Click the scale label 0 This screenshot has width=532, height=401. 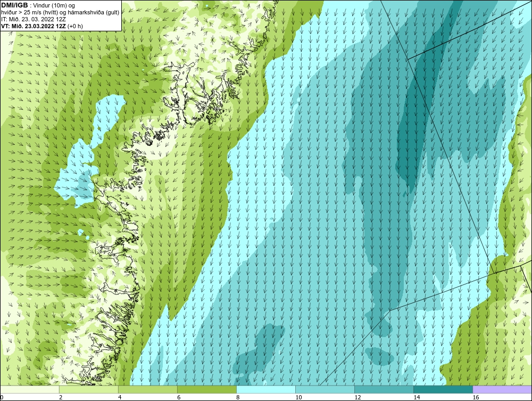pyautogui.click(x=2, y=398)
